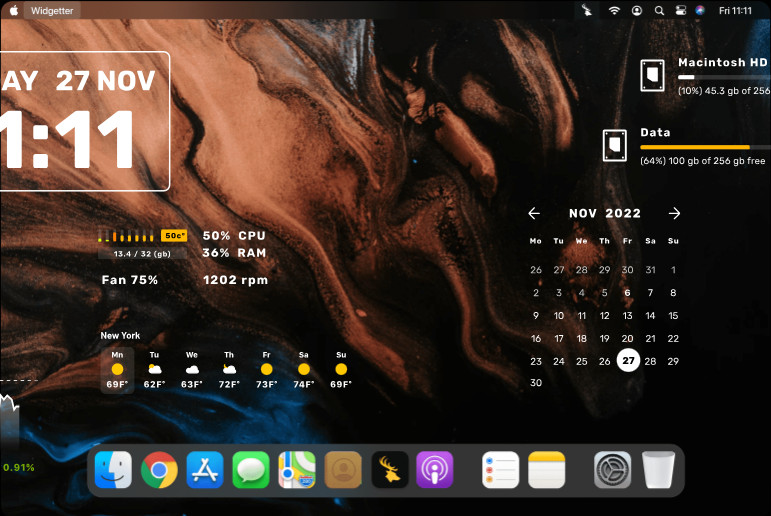Click the Data disk icon
The width and height of the screenshot is (771, 516).
[x=615, y=145]
